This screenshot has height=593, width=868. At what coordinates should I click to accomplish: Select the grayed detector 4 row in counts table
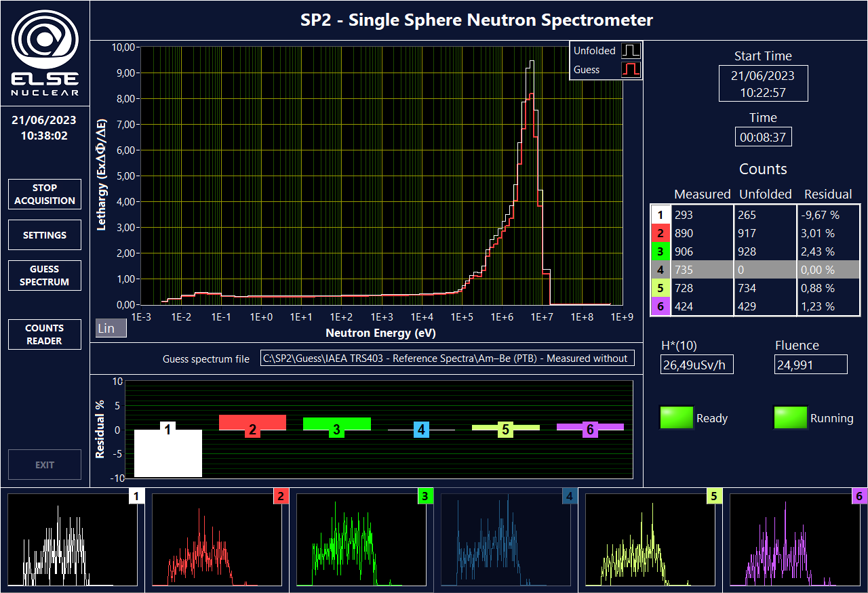coord(755,270)
